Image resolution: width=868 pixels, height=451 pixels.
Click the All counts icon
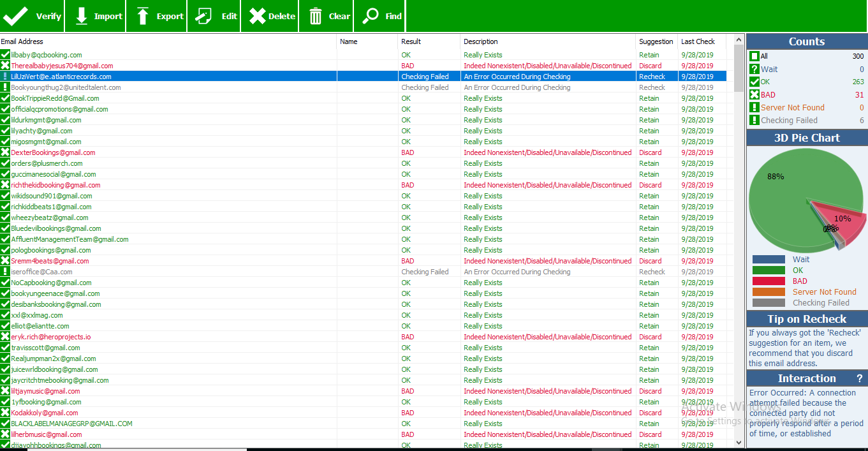756,57
